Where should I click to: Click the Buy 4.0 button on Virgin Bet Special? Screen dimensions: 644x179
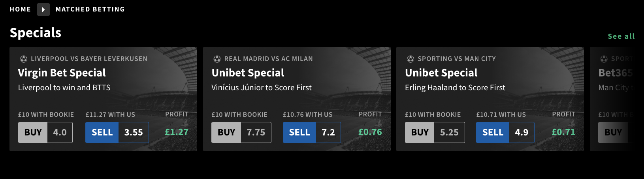tap(45, 132)
